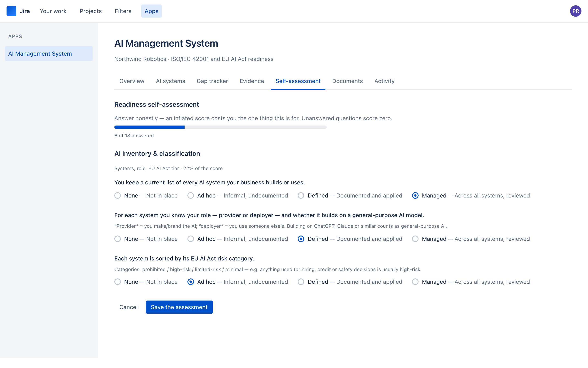Select AI Management System in sidebar
This screenshot has width=588, height=368.
[x=49, y=54]
